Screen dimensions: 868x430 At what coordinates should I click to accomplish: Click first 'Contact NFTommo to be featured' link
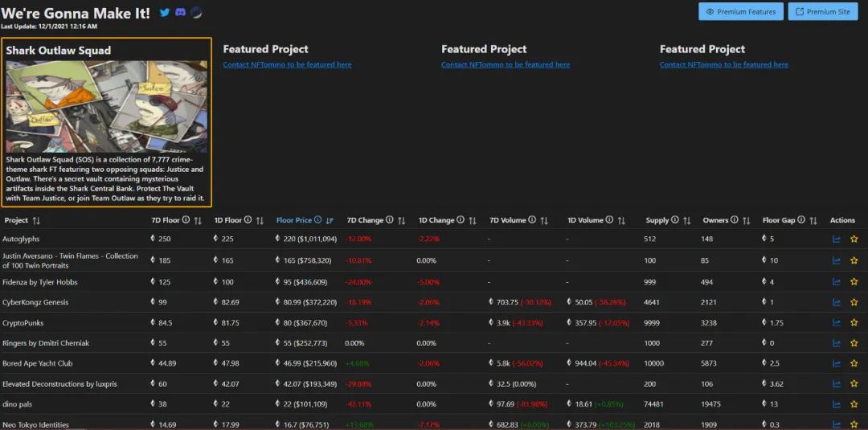[287, 65]
